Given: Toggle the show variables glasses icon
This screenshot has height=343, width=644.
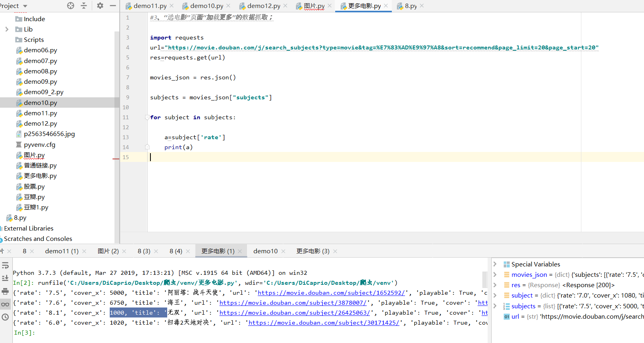Looking at the screenshot, I should [5, 304].
